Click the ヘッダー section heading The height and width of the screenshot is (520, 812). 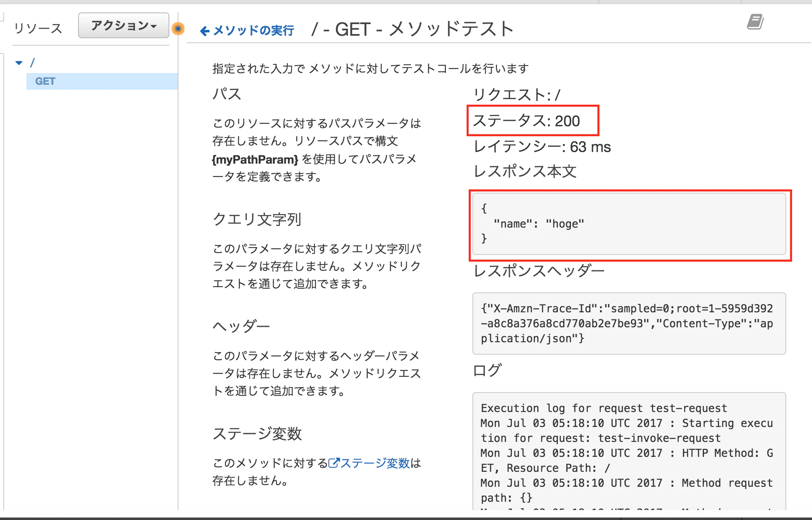[241, 326]
